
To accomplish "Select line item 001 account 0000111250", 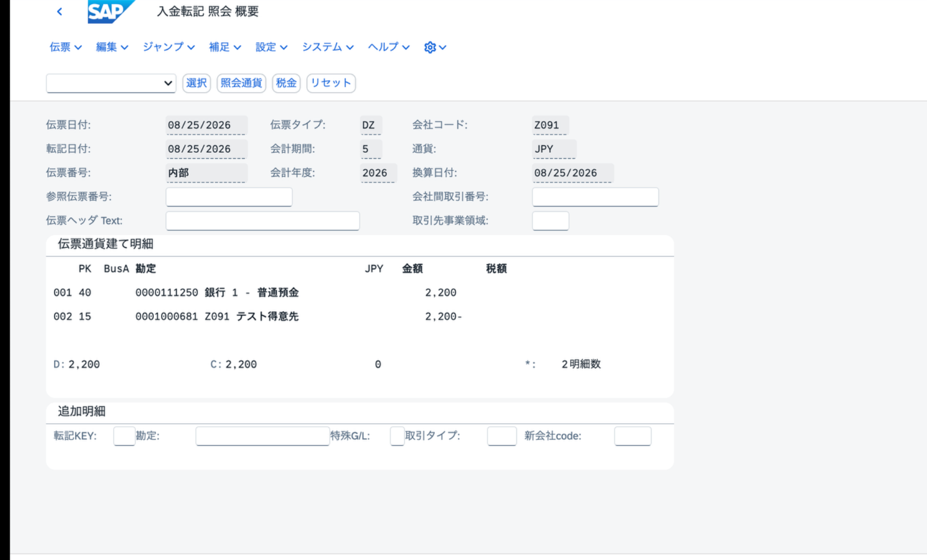I will 166,293.
